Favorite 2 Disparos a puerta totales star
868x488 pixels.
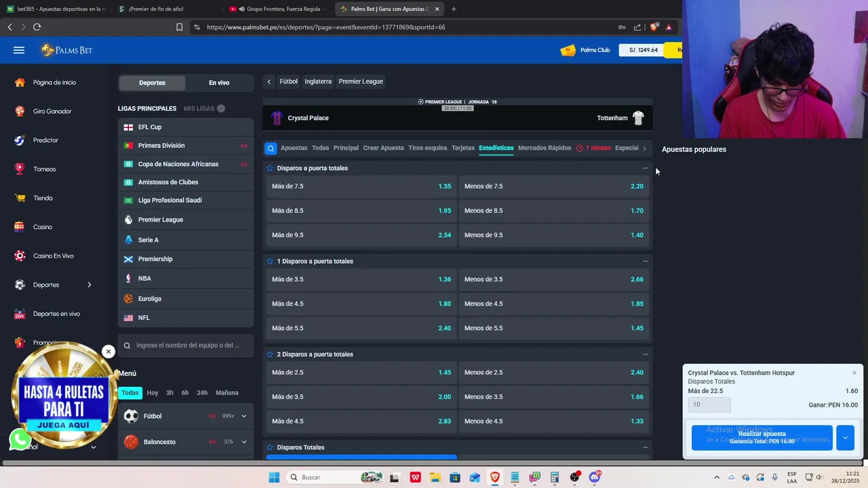coord(270,354)
